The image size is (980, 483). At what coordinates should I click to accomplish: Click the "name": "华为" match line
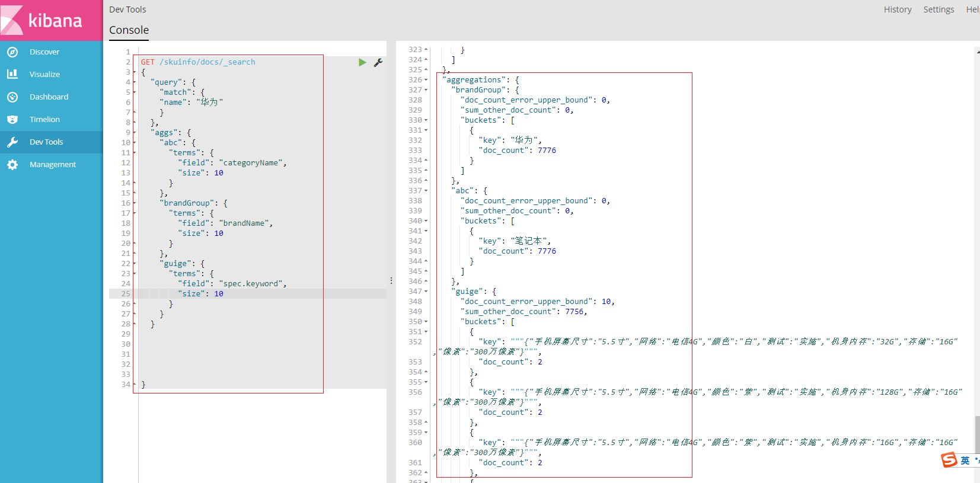click(191, 103)
